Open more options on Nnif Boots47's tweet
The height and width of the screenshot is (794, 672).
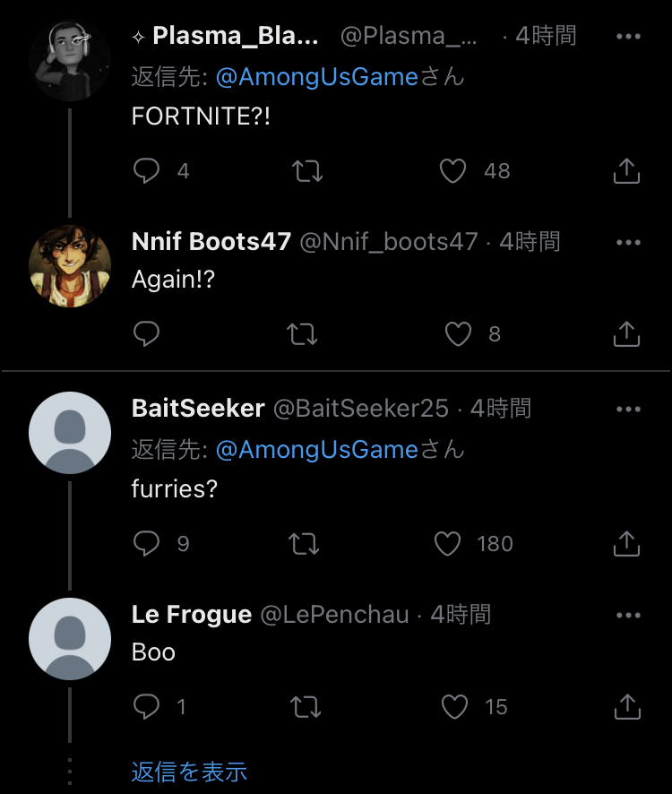629,242
